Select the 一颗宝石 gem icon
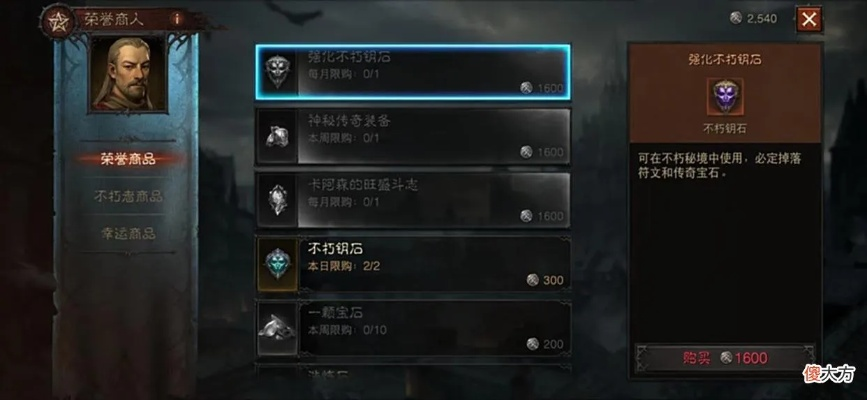This screenshot has width=867, height=400. [x=278, y=328]
